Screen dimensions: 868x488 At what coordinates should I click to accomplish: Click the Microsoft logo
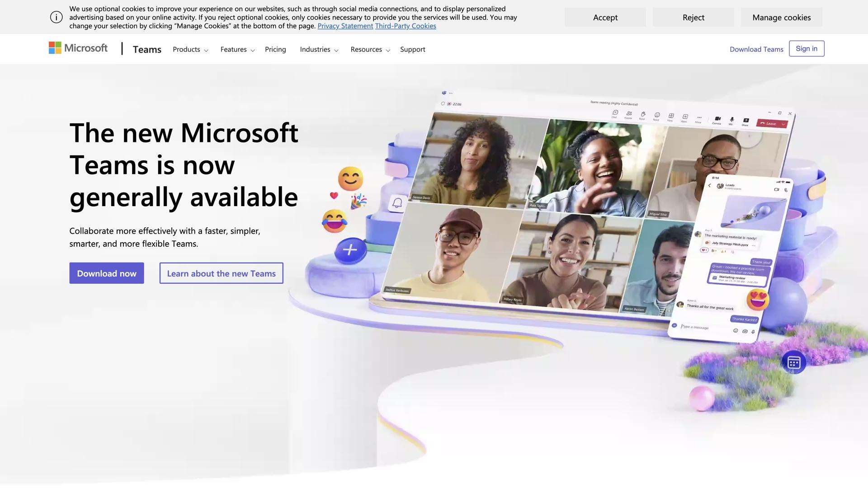(x=78, y=48)
